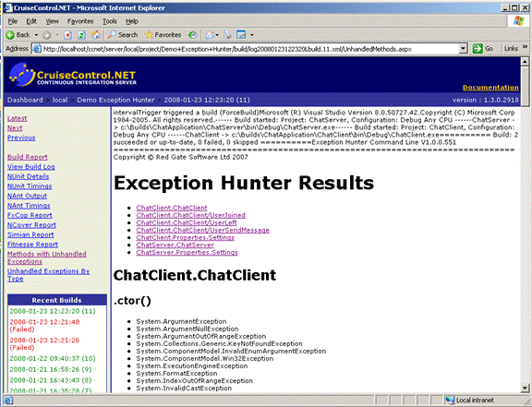The width and height of the screenshot is (532, 407).
Task: Click the History toolbar icon
Action: tap(192, 35)
